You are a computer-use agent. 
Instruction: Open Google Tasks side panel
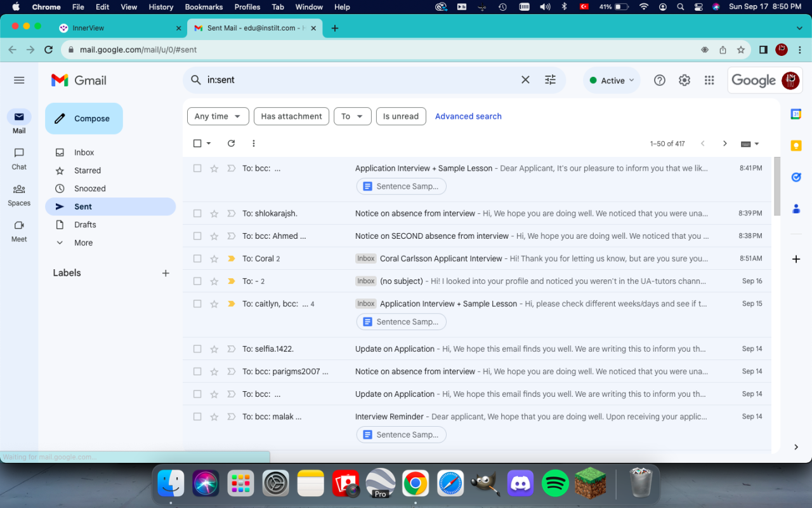796,177
